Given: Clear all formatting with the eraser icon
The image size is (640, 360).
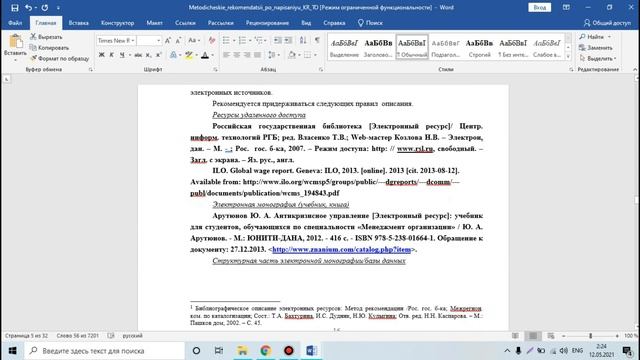Looking at the screenshot, I should coord(211,40).
